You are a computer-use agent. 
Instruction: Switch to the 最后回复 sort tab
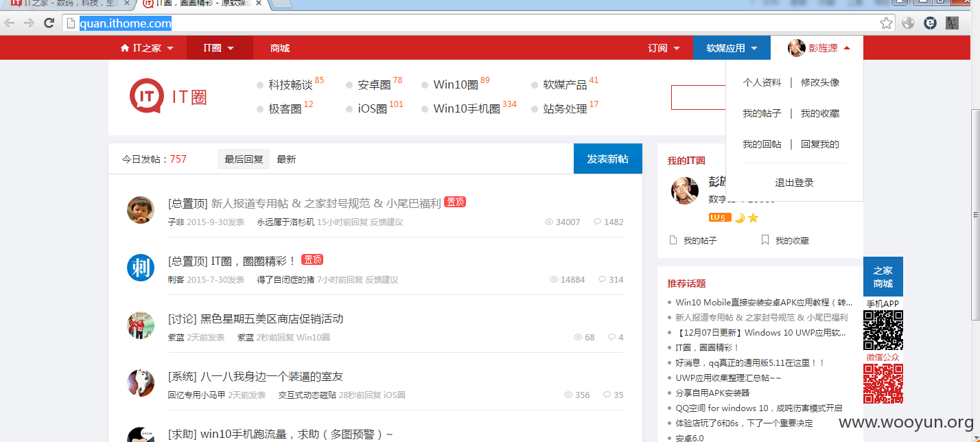click(244, 159)
